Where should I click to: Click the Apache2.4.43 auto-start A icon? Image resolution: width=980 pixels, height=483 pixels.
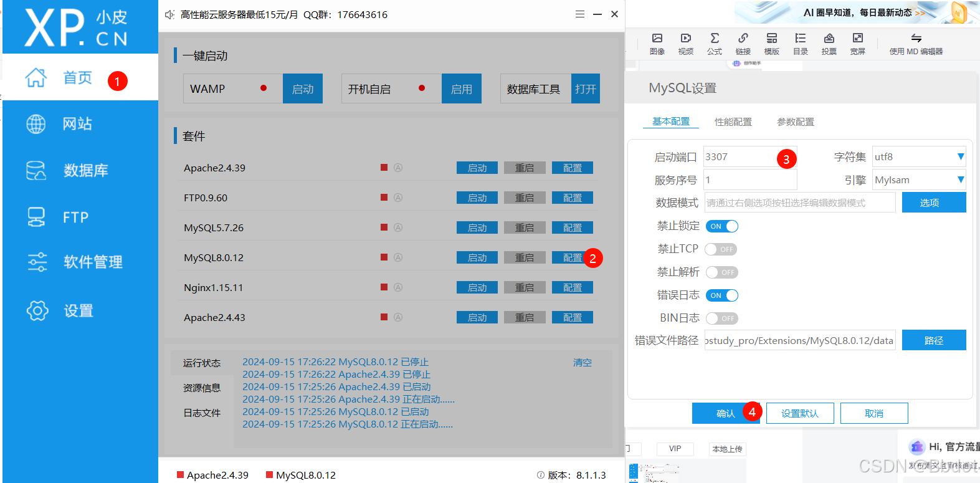tap(398, 317)
